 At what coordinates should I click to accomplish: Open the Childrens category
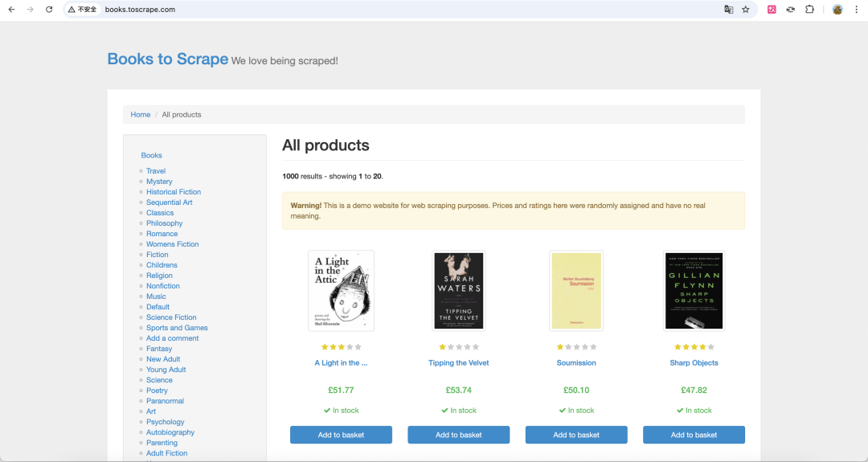[x=162, y=265]
